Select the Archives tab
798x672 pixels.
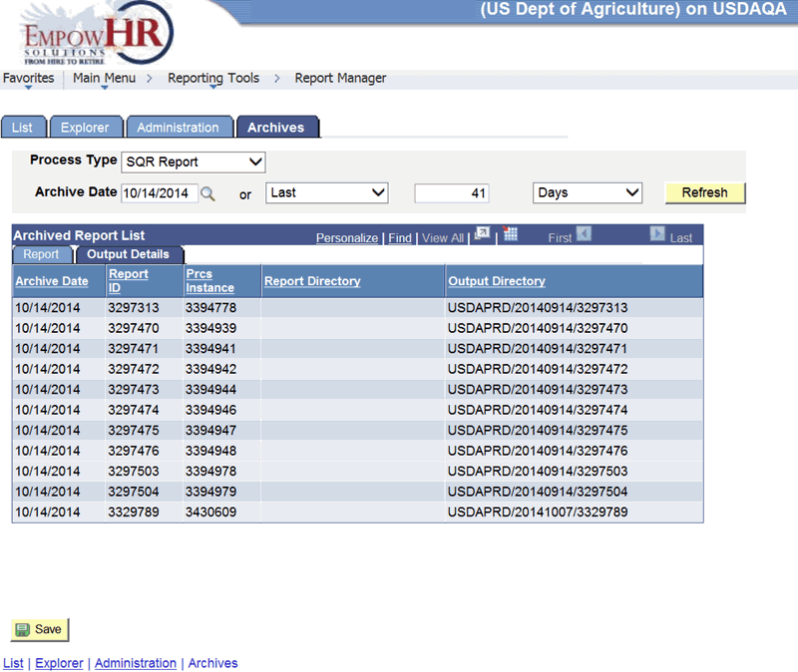tap(276, 128)
